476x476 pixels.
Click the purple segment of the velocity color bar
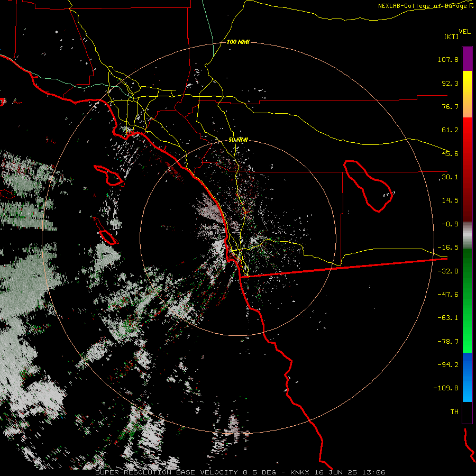tap(467, 59)
